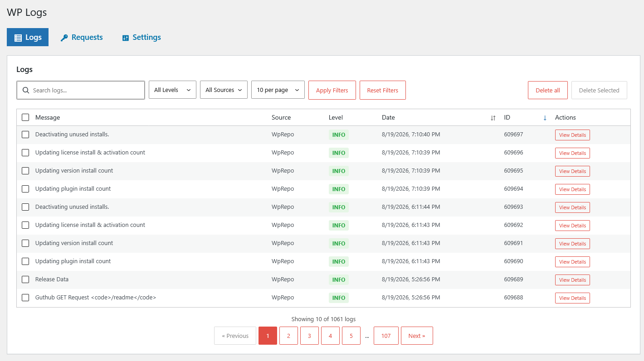644x361 pixels.
Task: Sort by Date column arrows icon
Action: pyautogui.click(x=493, y=118)
